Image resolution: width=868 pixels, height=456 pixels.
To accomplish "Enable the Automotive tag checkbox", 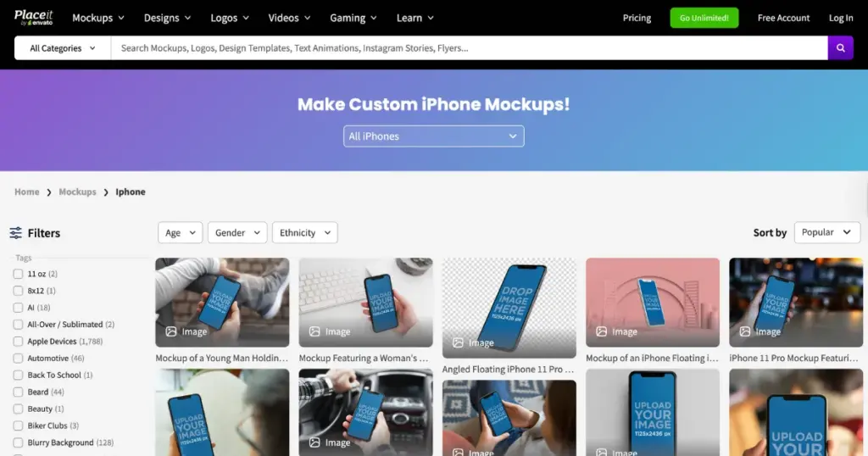I will (x=19, y=358).
